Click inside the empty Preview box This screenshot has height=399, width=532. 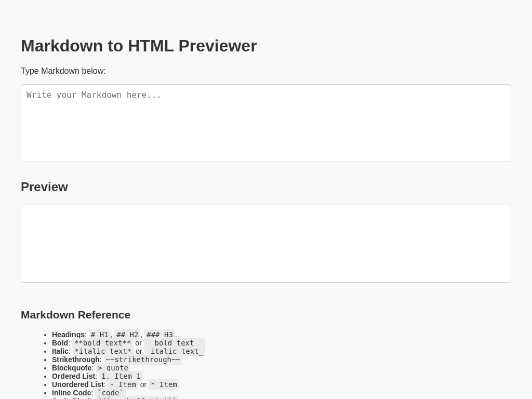click(x=266, y=244)
